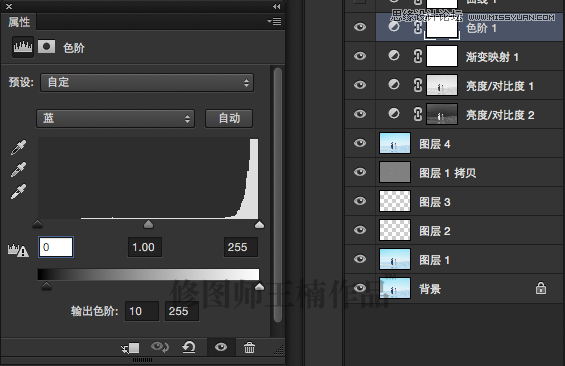Hide the 色阶 1 layer
This screenshot has width=565, height=366.
click(x=360, y=27)
